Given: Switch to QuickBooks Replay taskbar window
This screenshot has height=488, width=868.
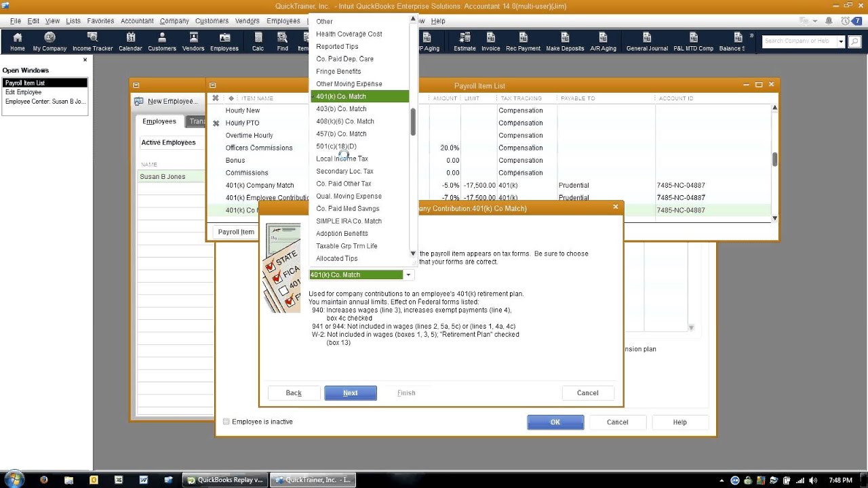Looking at the screenshot, I should [x=225, y=480].
